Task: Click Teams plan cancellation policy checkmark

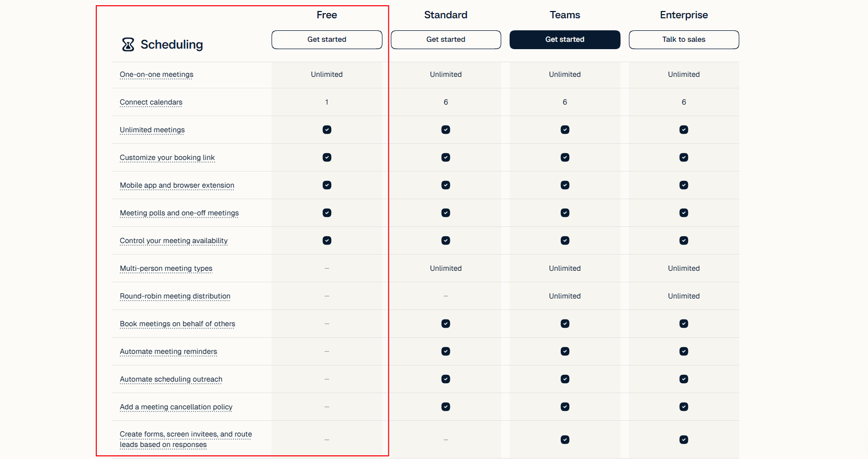Action: (565, 407)
